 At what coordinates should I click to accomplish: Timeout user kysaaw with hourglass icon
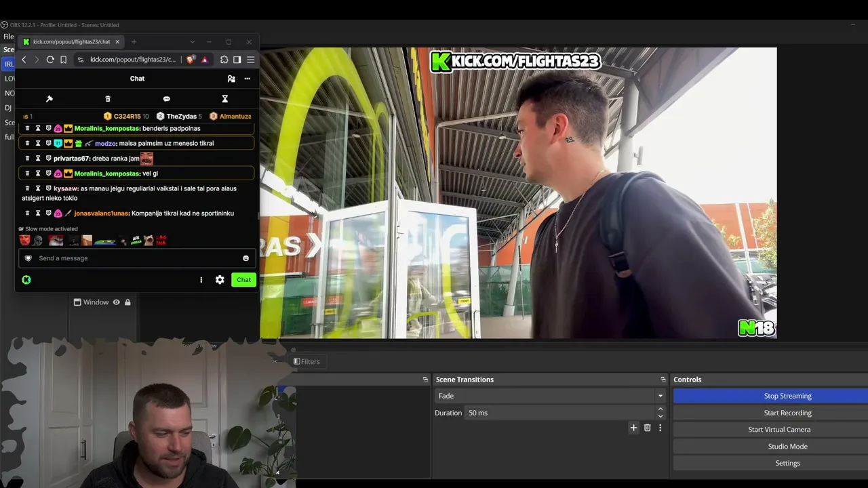[x=38, y=188]
